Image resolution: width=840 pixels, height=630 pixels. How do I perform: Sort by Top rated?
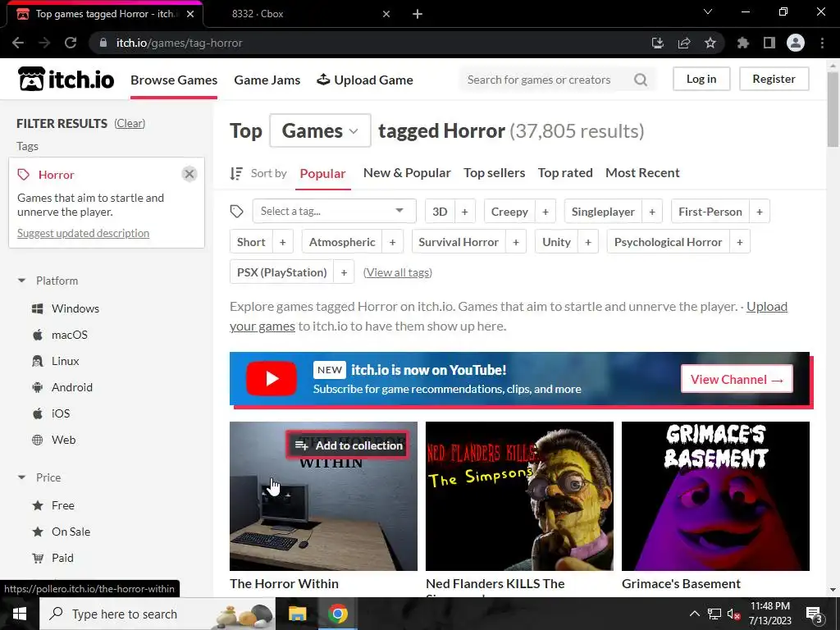pos(564,172)
